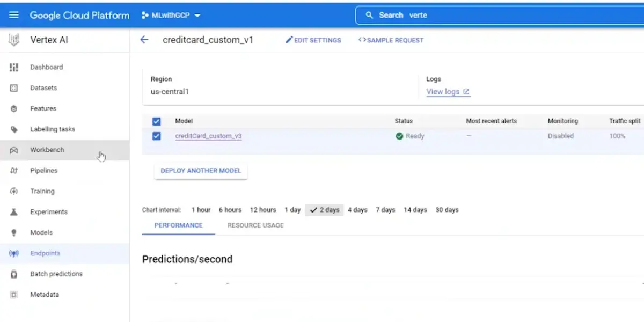Screen dimensions: 644x322
Task: Click the Models lightbulb icon
Action: [x=14, y=232]
